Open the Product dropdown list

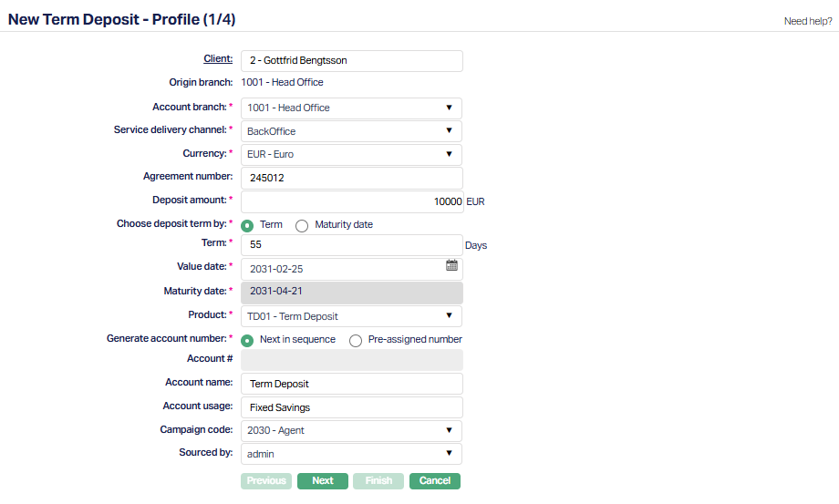point(351,316)
